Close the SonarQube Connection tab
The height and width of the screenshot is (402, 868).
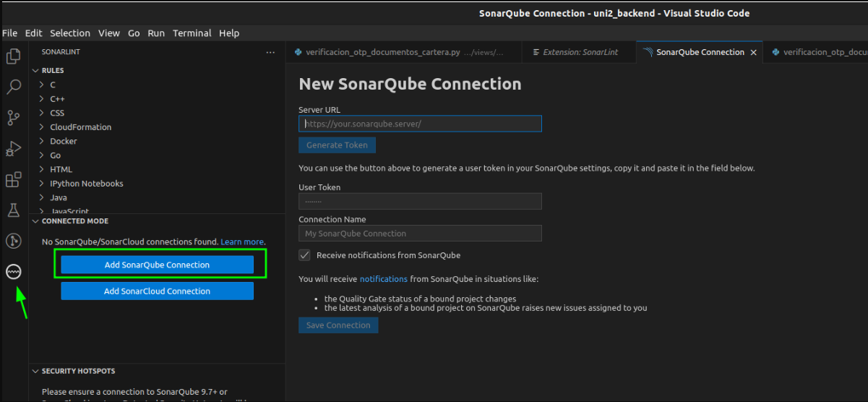[x=753, y=52]
